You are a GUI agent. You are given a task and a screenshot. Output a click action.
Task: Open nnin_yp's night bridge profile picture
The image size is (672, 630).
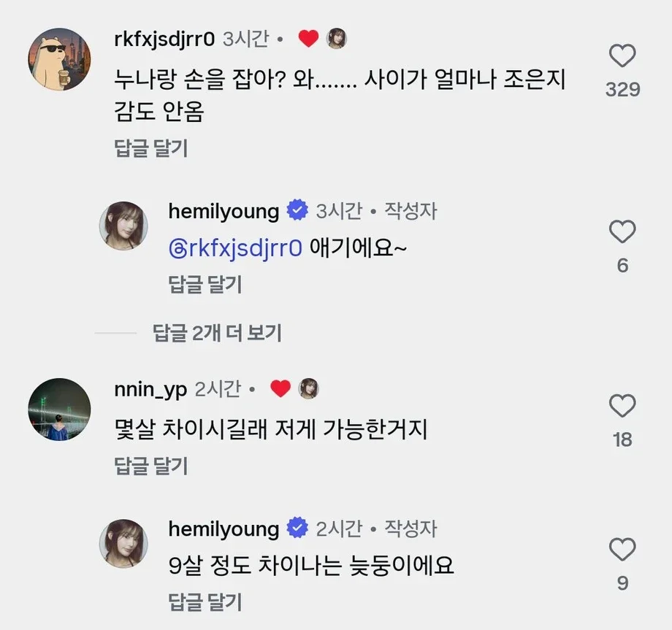click(60, 410)
